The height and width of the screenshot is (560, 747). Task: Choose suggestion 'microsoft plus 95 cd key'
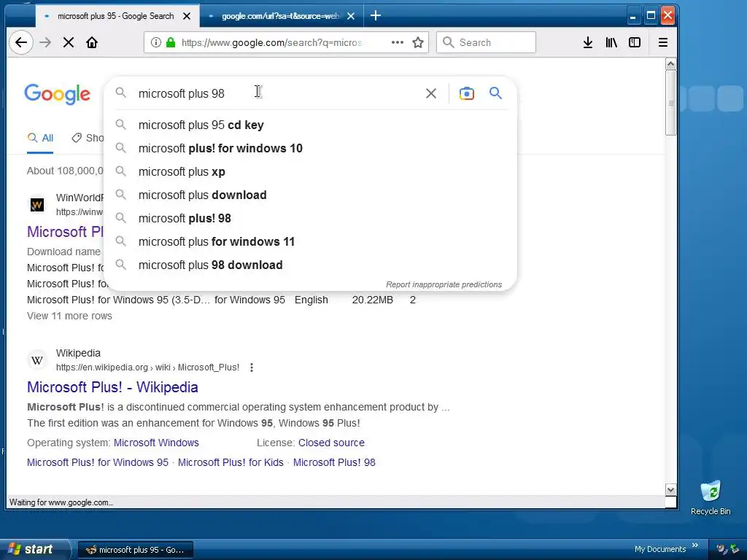pos(310,125)
